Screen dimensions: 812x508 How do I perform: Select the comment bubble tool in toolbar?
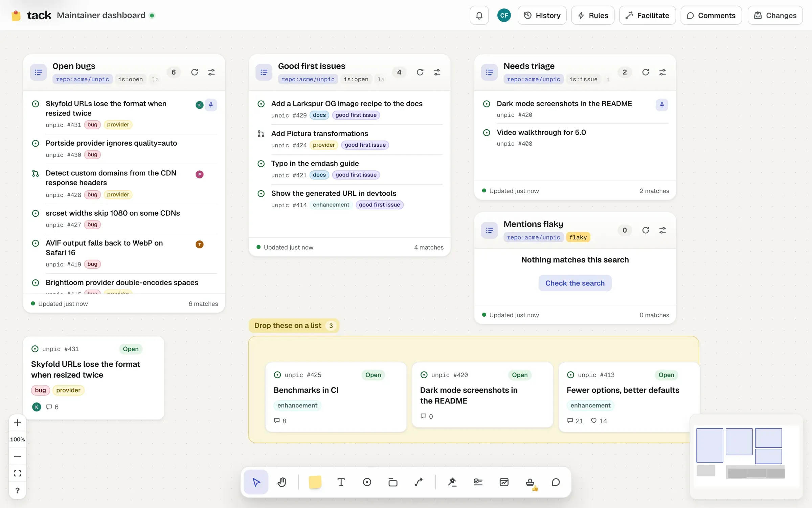click(x=556, y=482)
